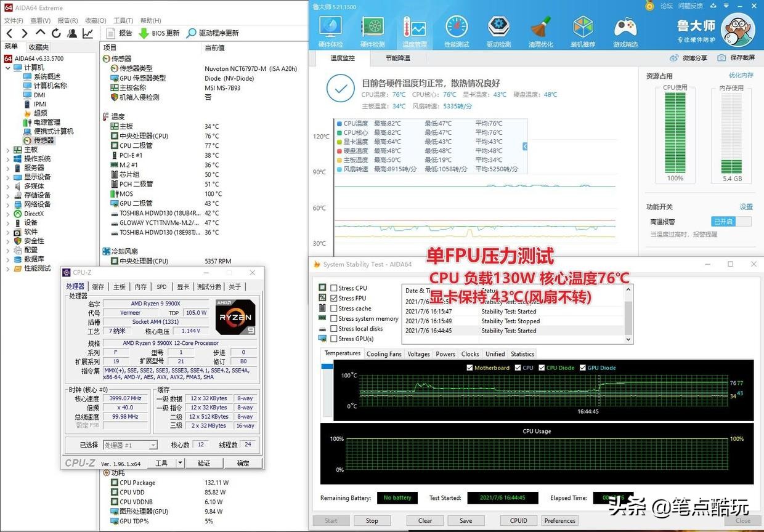The height and width of the screenshot is (532, 764).
Task: Open 驱动检测 driver check icon
Action: point(498,31)
